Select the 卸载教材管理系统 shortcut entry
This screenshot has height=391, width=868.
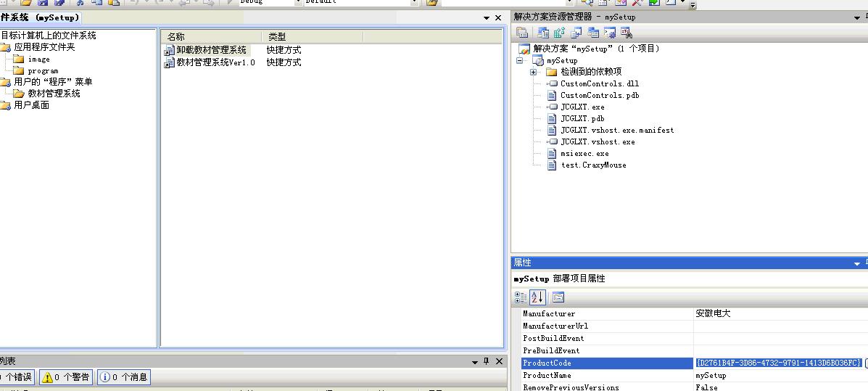tap(211, 50)
